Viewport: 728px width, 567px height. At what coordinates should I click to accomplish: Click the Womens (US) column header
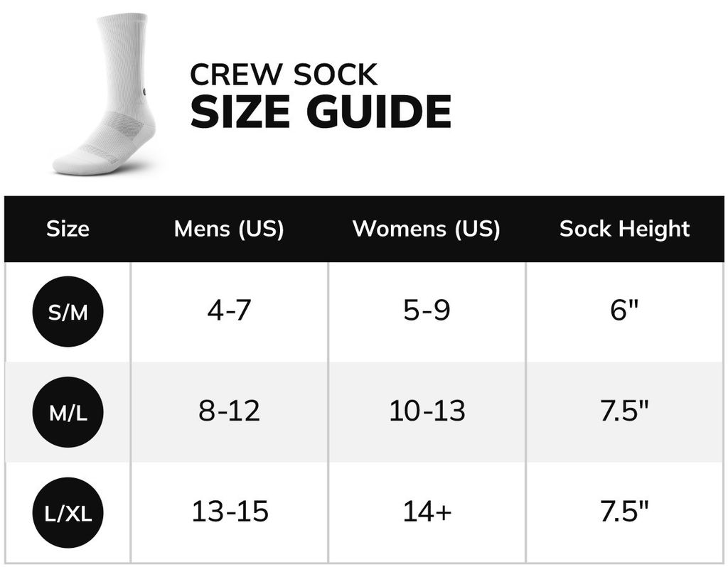click(x=427, y=229)
